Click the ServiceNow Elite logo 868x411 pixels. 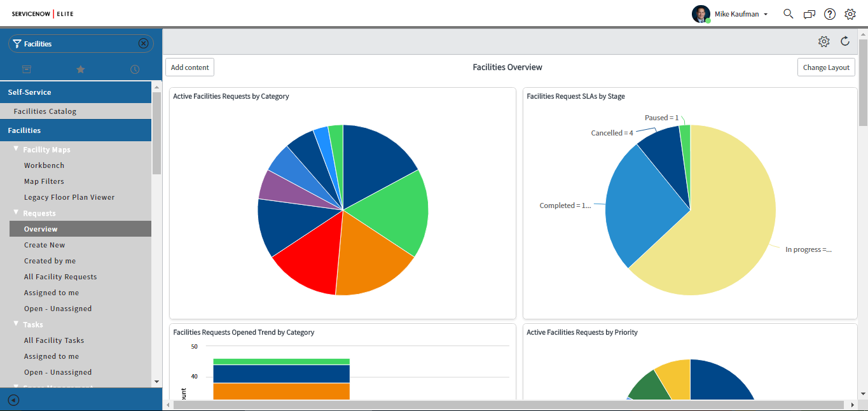43,14
